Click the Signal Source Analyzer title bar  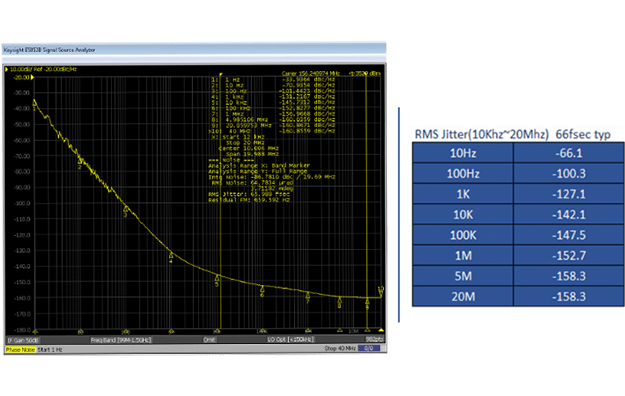pos(194,50)
